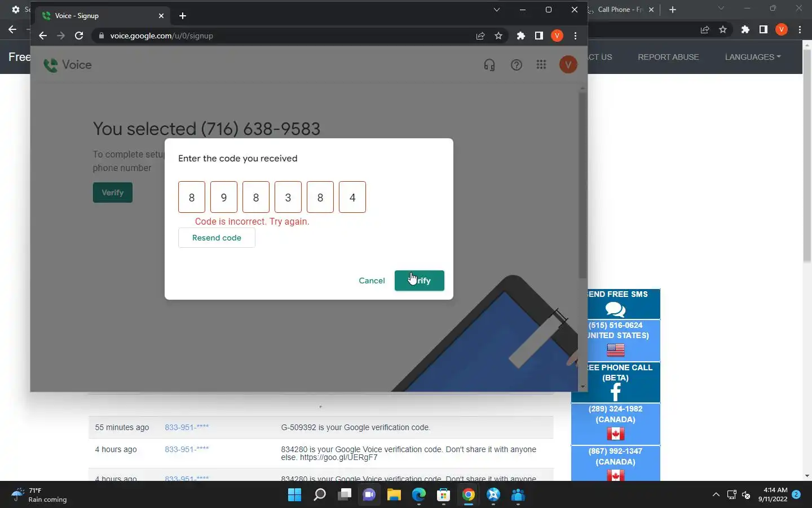Switch to the Call Phone tab in background window
812x508 pixels.
pyautogui.click(x=619, y=10)
